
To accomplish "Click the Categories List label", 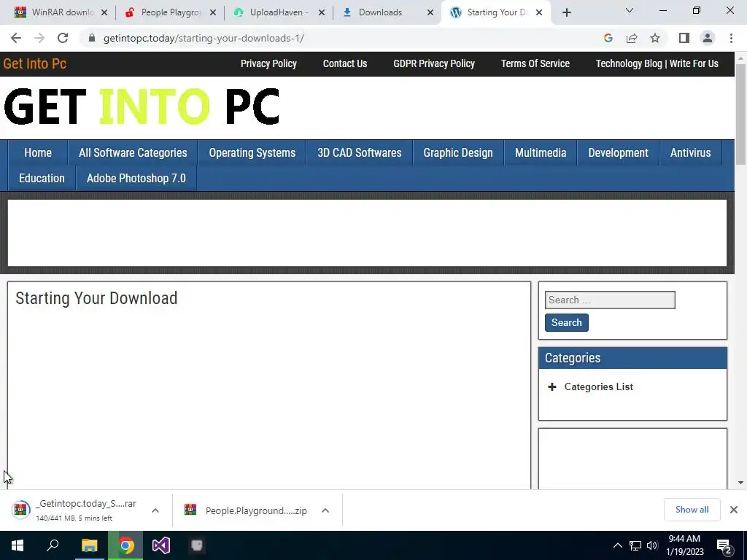I will [598, 386].
